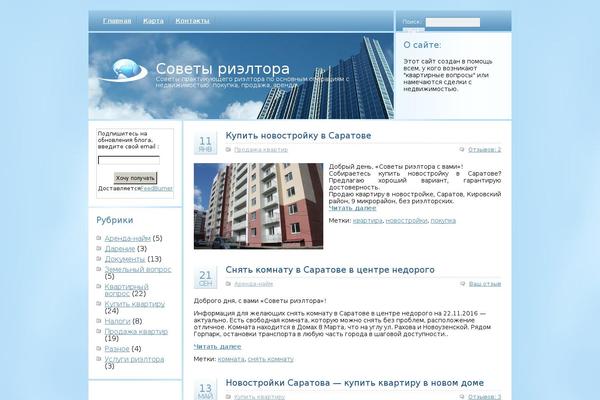This screenshot has width=600, height=400.
Task: Open the Ваш отзыв link
Action: click(485, 284)
